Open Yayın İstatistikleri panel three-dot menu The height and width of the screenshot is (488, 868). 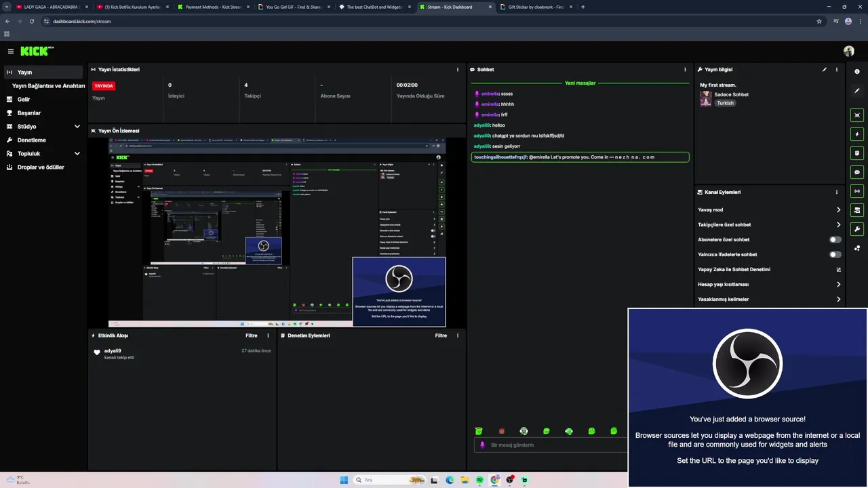point(458,69)
